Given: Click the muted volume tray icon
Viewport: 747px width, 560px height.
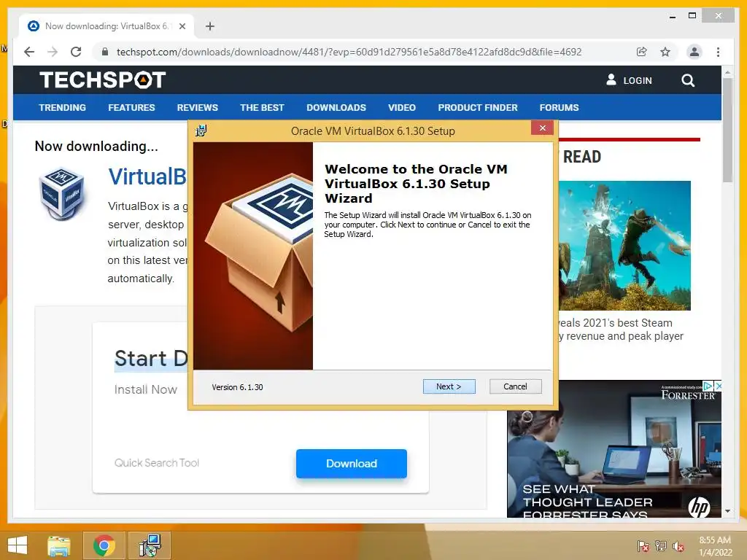Looking at the screenshot, I should tap(678, 546).
